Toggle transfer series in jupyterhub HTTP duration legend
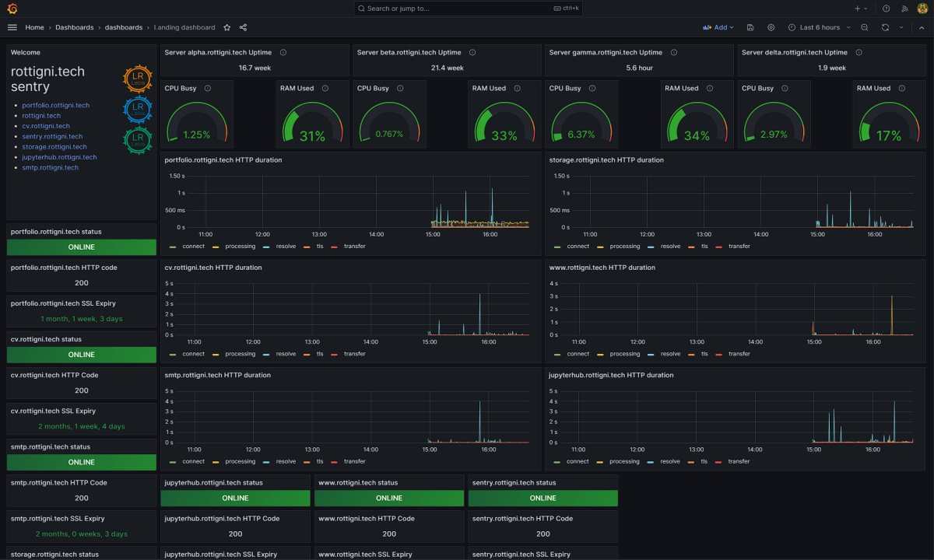Viewport: 934px width, 560px height. (739, 461)
